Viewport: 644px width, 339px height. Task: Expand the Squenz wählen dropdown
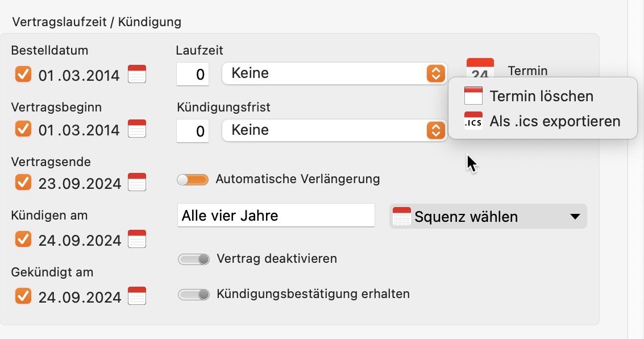click(488, 216)
